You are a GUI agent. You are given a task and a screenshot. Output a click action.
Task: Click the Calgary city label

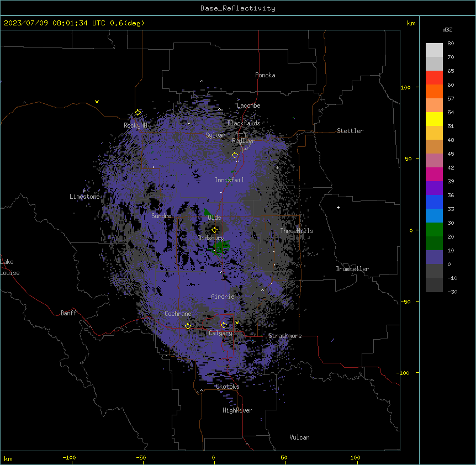(x=220, y=333)
